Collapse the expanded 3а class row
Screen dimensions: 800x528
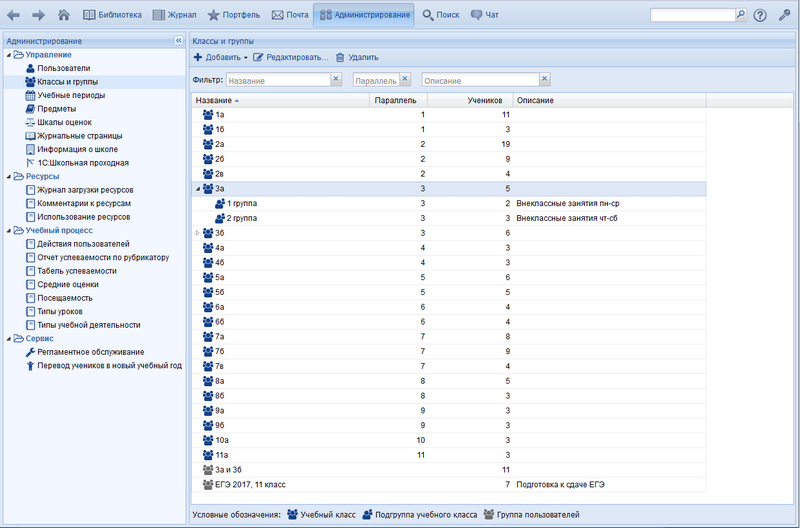(x=197, y=188)
